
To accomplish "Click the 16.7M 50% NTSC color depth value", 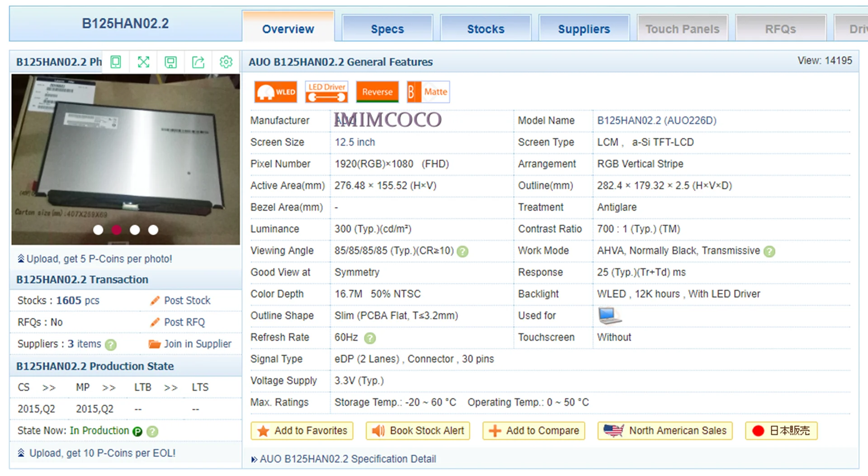I will pos(377,294).
